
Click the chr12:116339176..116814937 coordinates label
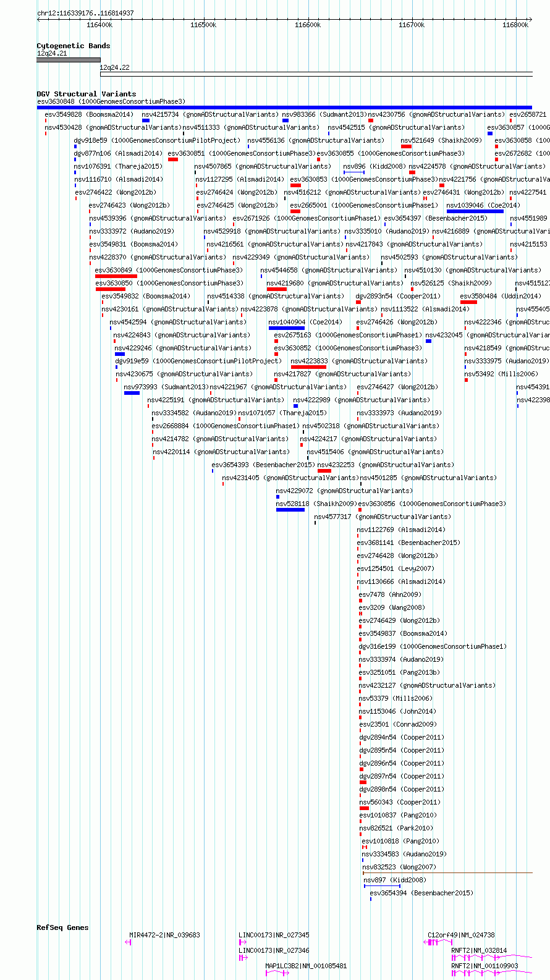pyautogui.click(x=85, y=13)
